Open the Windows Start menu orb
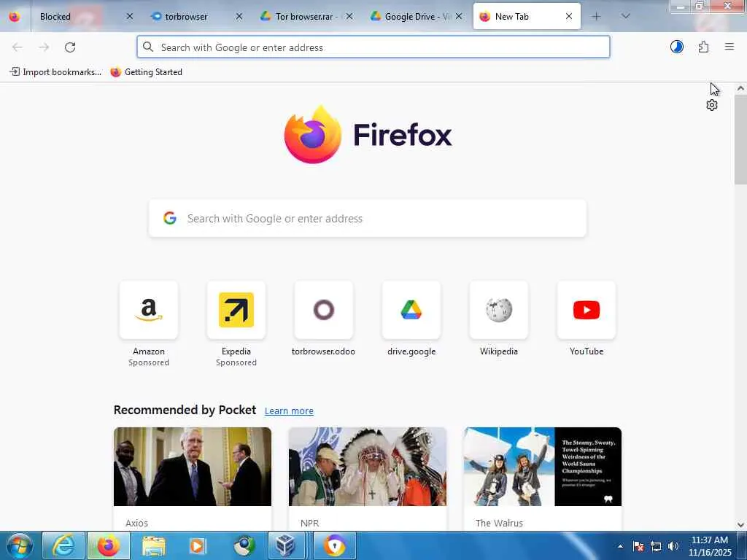 click(x=20, y=545)
